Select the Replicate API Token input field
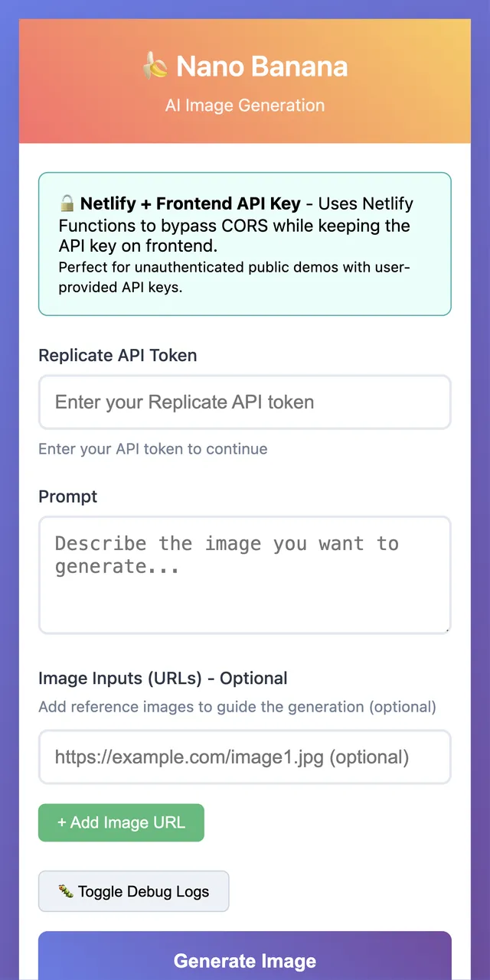The width and height of the screenshot is (490, 980). tap(244, 402)
